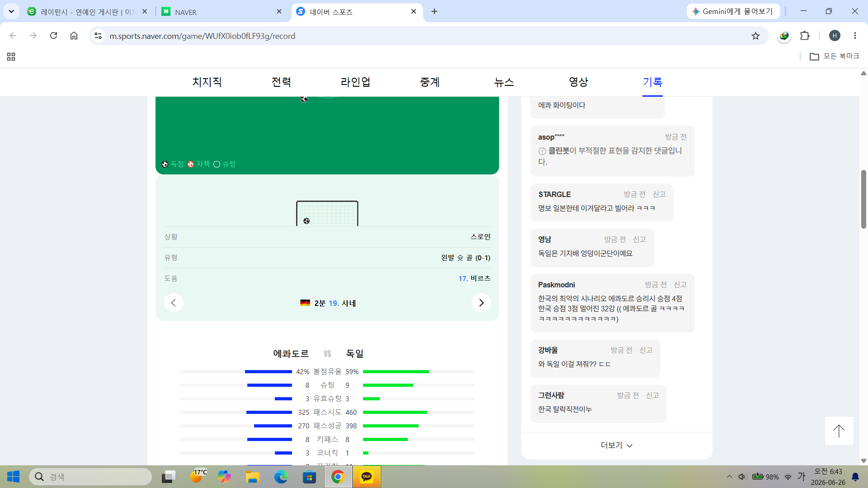The width and height of the screenshot is (868, 488).
Task: Click the ball marker on the green pitch
Action: point(304,99)
